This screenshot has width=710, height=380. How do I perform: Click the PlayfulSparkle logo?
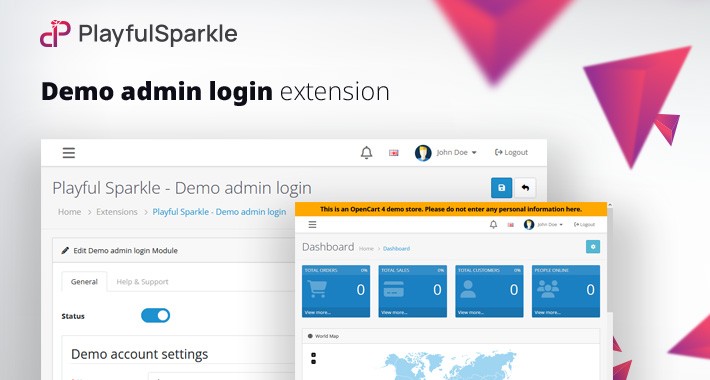[x=139, y=34]
